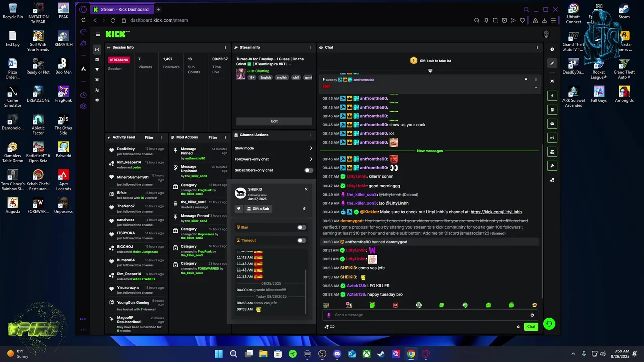This screenshot has width=644, height=362.
Task: Click the dashboard.kick.com/stream address bar
Action: pos(159,20)
